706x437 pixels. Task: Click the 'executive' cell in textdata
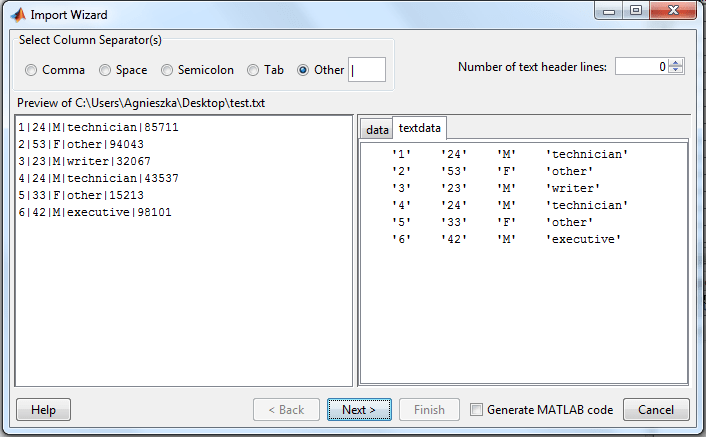pyautogui.click(x=583, y=239)
